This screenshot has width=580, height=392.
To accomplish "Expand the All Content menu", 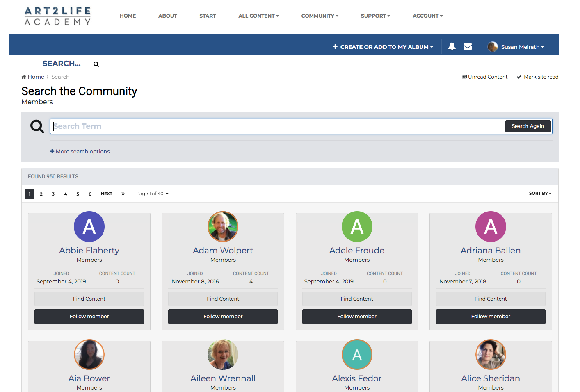I will (x=258, y=16).
